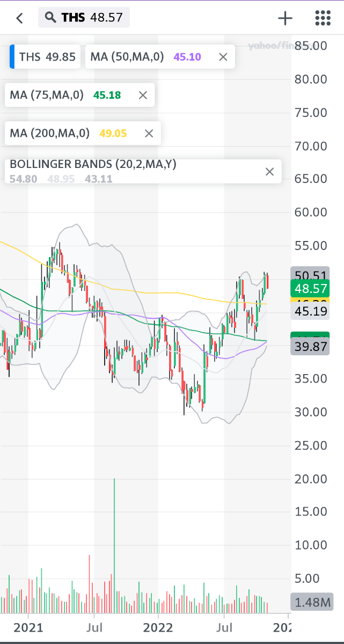The width and height of the screenshot is (344, 644).
Task: Open Bollinger Bands (20,2,MA,Y) settings
Action: [x=93, y=164]
